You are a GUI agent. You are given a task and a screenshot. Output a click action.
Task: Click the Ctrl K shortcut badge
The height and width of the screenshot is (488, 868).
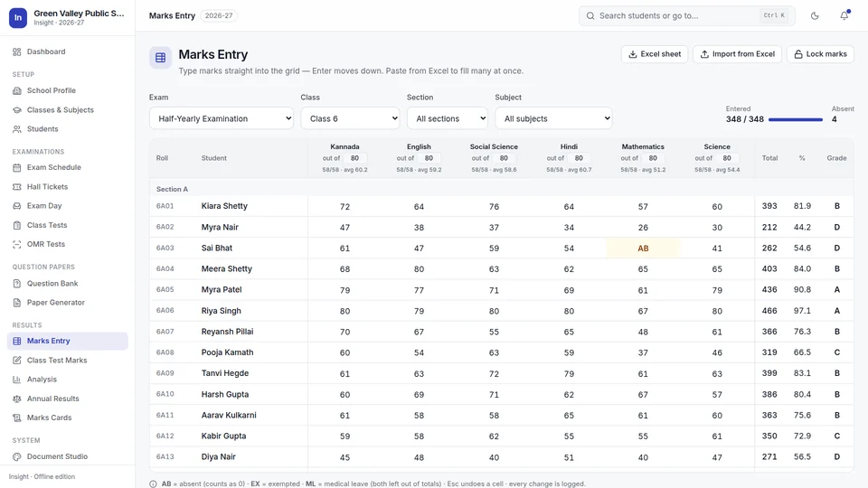[x=774, y=15]
